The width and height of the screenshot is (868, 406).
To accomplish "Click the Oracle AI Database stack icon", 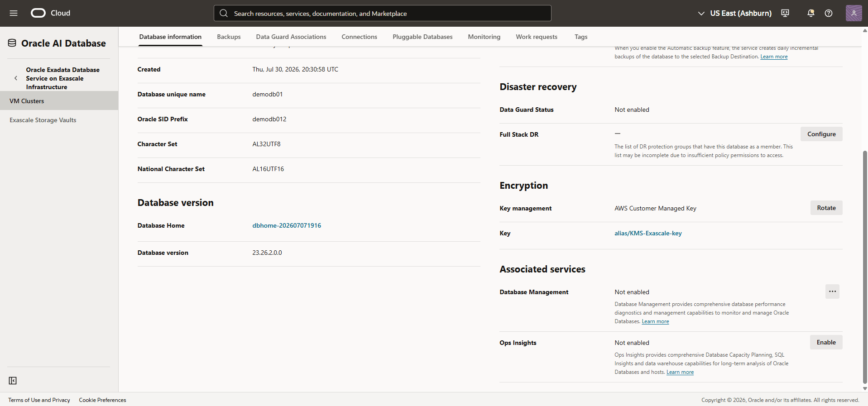I will coord(12,43).
